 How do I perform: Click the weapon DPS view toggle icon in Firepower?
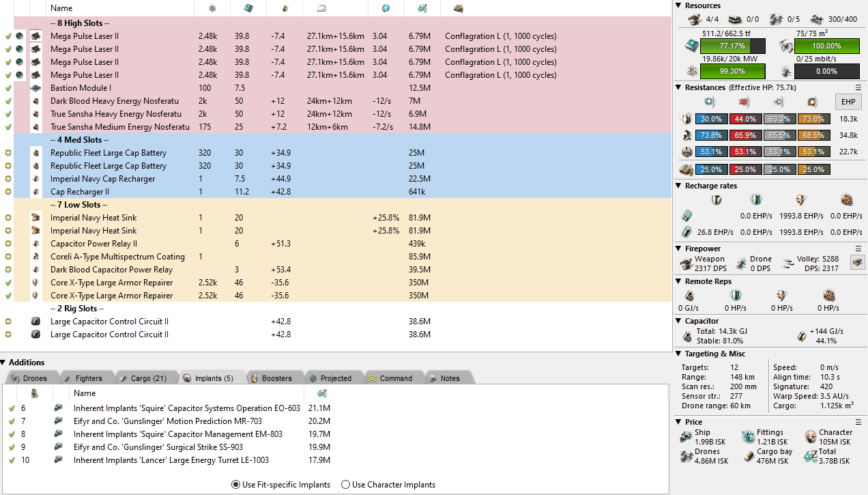(x=856, y=262)
